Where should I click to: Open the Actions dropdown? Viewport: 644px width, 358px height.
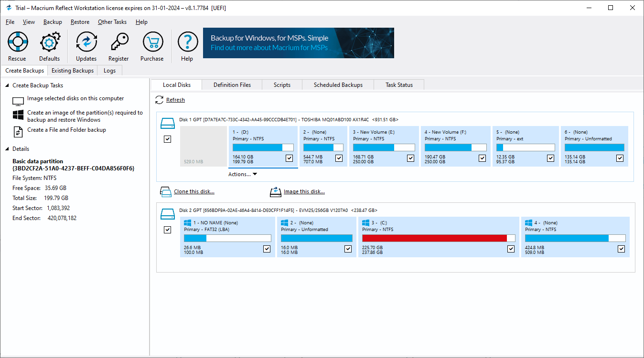[243, 174]
